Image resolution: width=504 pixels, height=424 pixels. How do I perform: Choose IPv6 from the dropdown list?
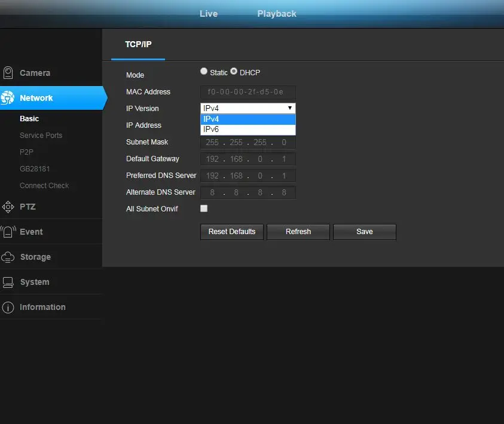(x=248, y=130)
